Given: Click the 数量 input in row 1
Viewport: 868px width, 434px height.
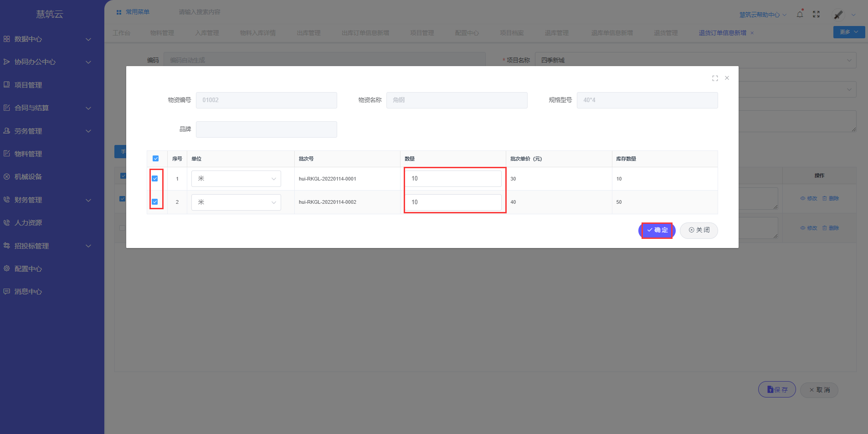Looking at the screenshot, I should [453, 179].
